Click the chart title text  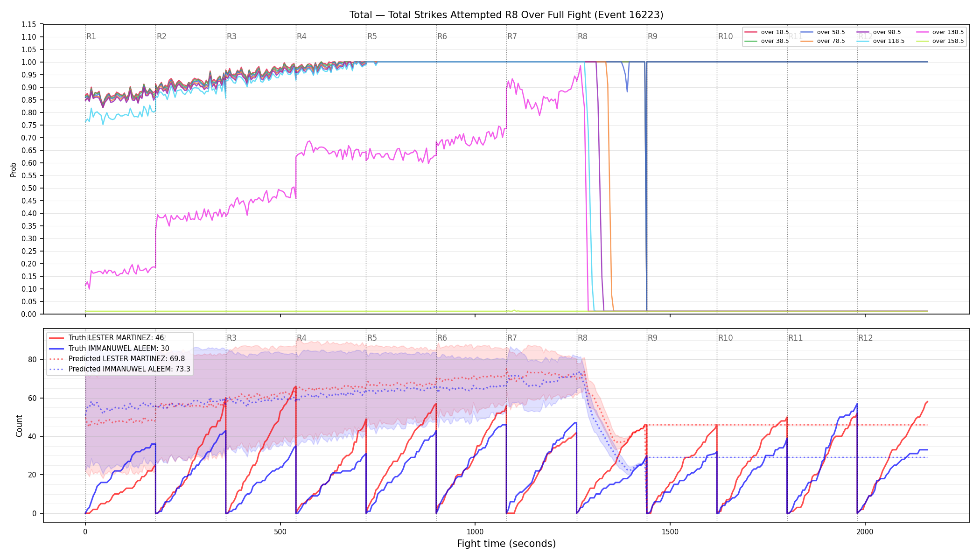click(x=506, y=15)
